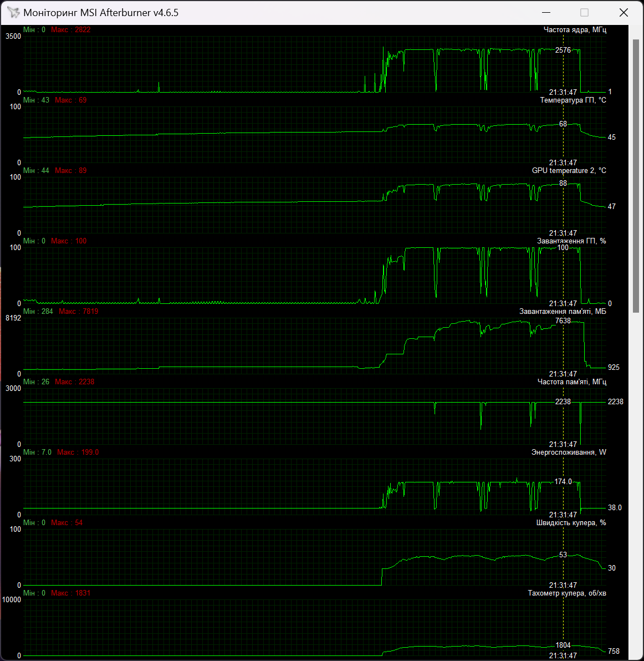
Task: Close the Afterburner monitoring window
Action: coord(624,13)
